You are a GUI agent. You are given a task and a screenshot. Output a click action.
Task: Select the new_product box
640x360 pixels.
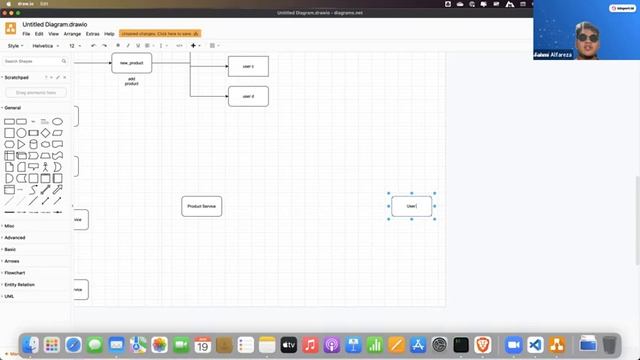tap(132, 63)
